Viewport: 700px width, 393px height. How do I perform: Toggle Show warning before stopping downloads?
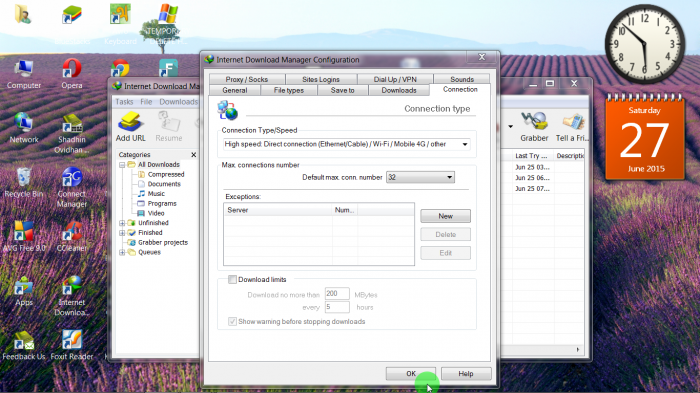pyautogui.click(x=232, y=322)
